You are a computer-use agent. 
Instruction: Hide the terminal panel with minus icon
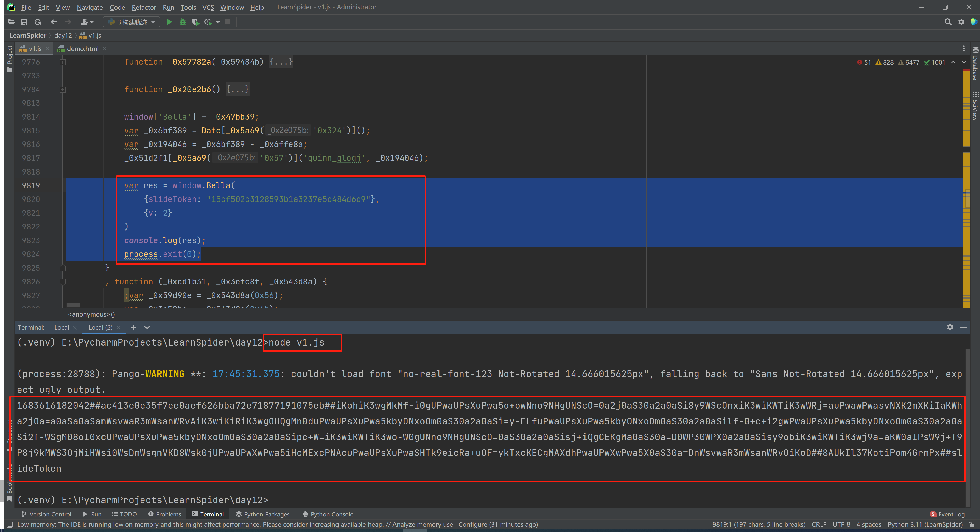coord(964,327)
